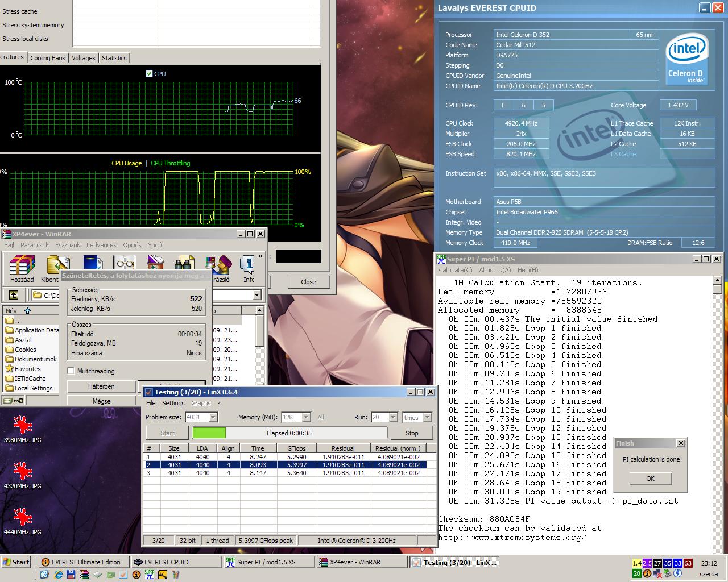The width and height of the screenshot is (728, 582).
Task: Open the Settings menu in LinX
Action: pyautogui.click(x=173, y=403)
